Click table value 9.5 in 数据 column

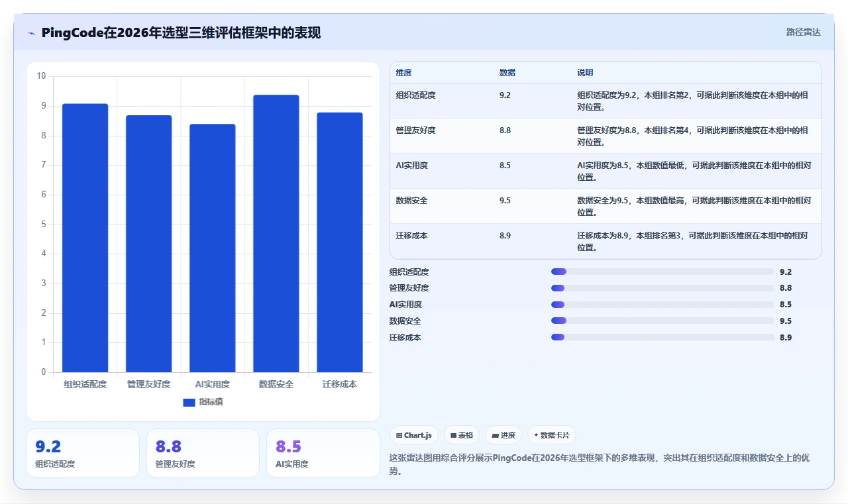(505, 201)
